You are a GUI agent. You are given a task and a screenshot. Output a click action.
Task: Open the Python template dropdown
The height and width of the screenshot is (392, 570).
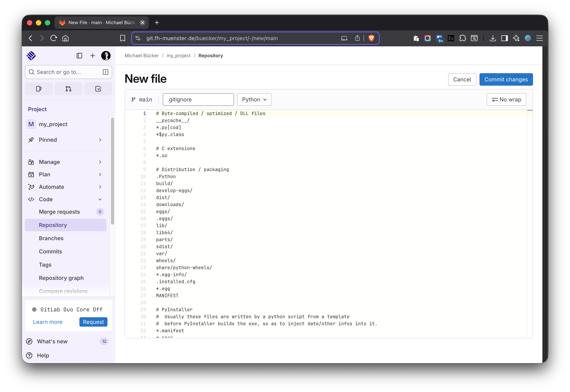(254, 99)
